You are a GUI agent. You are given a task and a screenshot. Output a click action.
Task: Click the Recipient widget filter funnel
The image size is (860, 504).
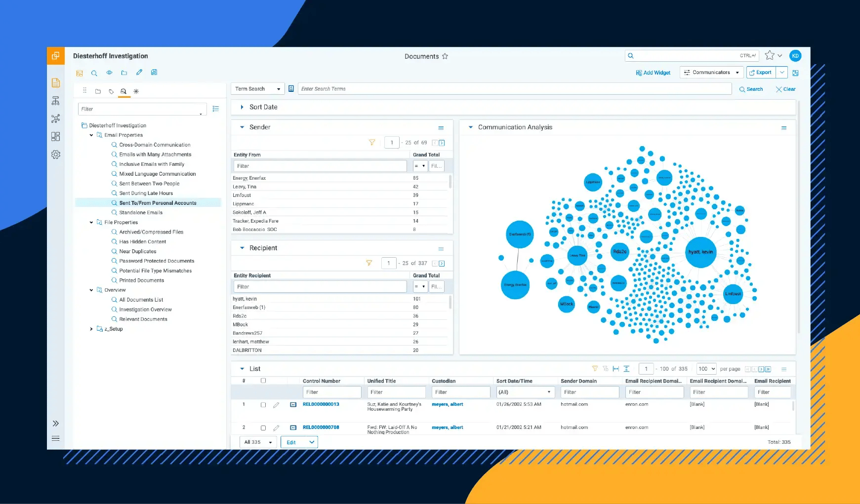pyautogui.click(x=369, y=263)
